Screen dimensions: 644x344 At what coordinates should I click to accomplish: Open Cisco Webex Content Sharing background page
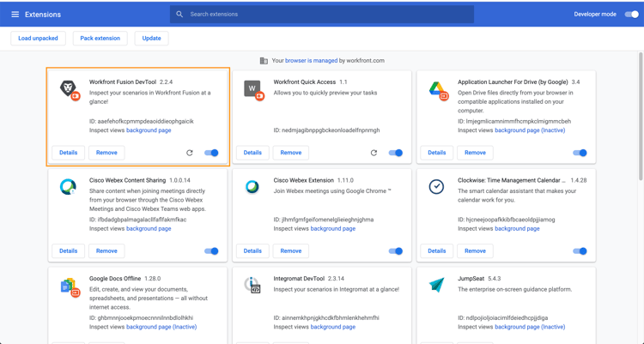(149, 229)
